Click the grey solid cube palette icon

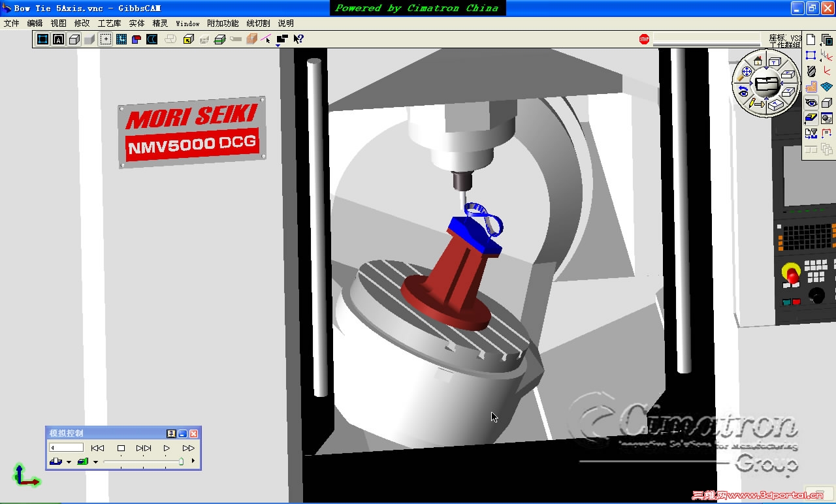[x=827, y=102]
